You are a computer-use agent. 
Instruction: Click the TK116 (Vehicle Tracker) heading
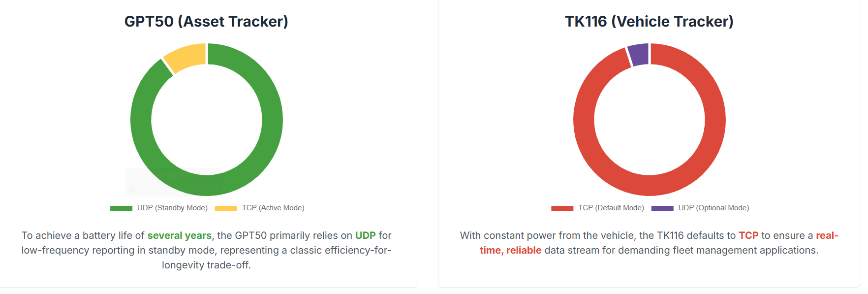[x=649, y=22]
